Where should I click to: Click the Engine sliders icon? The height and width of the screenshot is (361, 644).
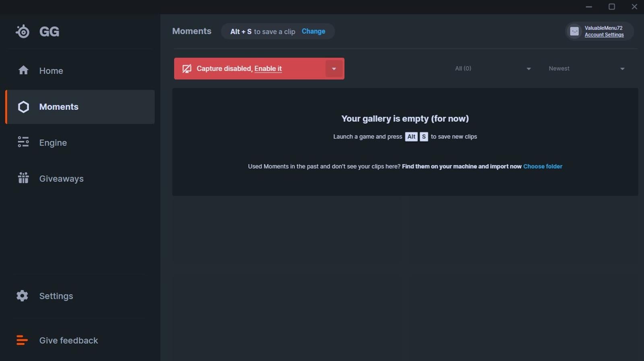click(x=23, y=142)
